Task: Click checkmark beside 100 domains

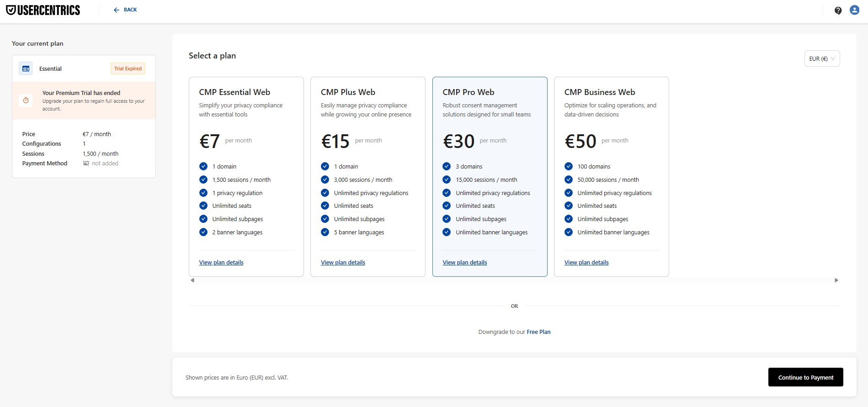Action: click(569, 166)
